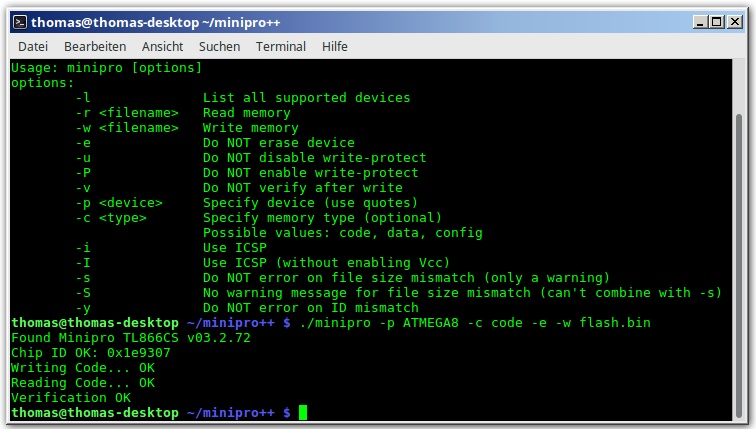Viewport: 756px width, 429px height.
Task: Open the Datei menu
Action: point(33,47)
